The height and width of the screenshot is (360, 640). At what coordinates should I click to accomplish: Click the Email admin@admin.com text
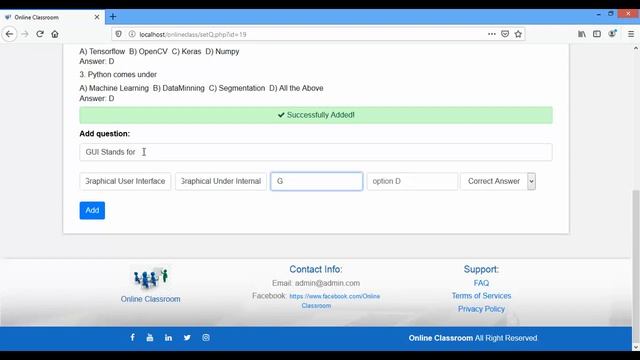click(316, 283)
